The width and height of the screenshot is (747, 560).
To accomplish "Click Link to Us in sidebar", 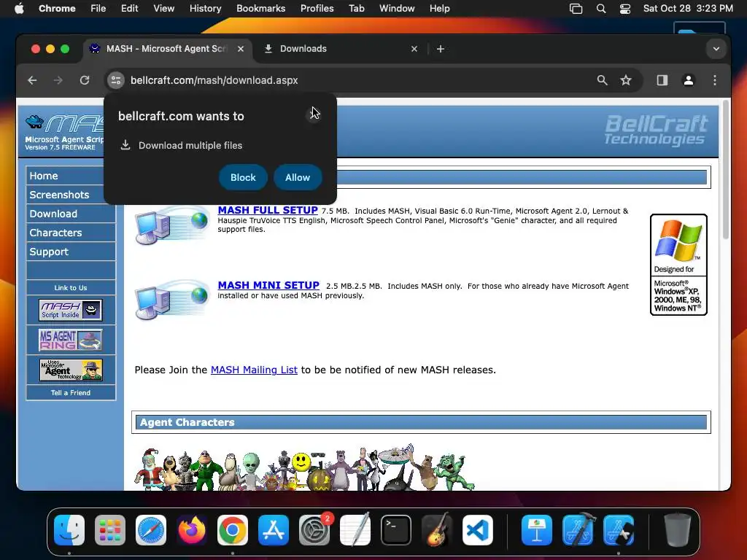I will coord(71,287).
